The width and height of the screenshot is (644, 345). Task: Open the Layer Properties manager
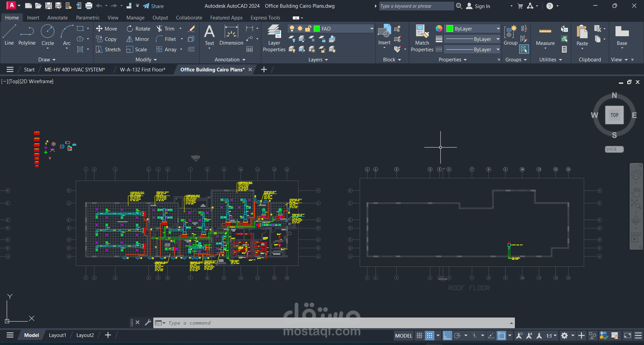274,39
